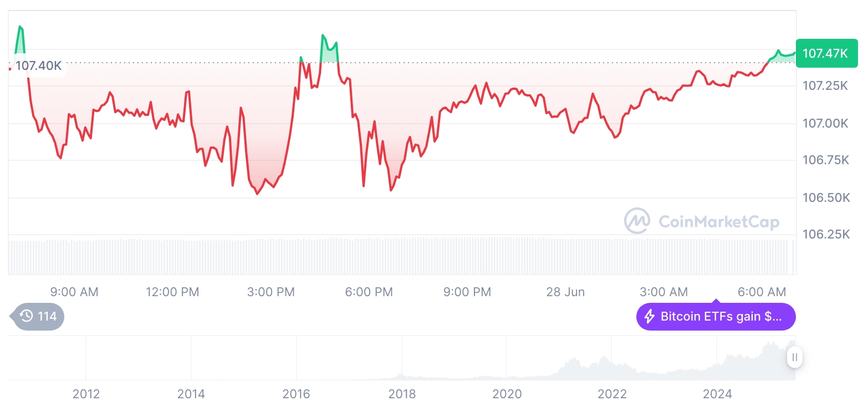
Task: Click the mini history chart near 2022
Action: point(612,367)
